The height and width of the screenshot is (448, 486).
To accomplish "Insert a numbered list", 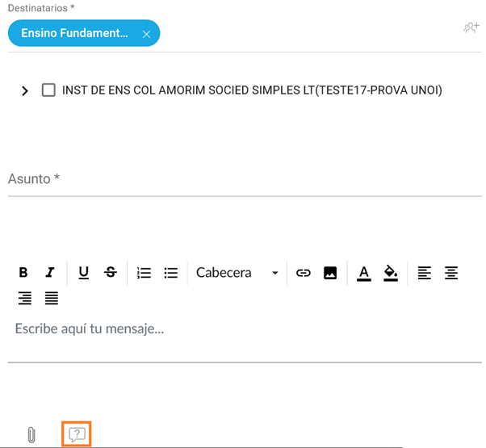I will tap(144, 273).
